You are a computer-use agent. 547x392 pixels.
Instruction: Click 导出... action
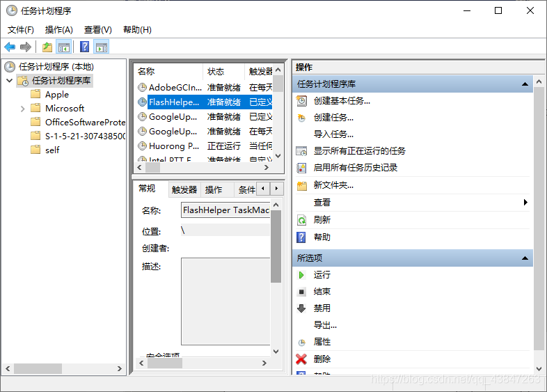[x=325, y=325]
